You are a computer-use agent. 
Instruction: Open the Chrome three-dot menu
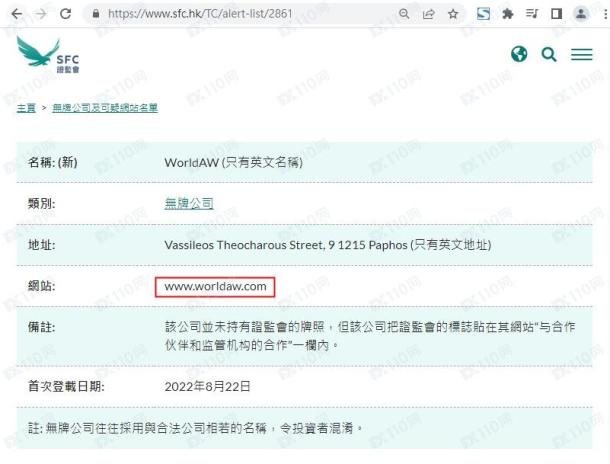[605, 14]
